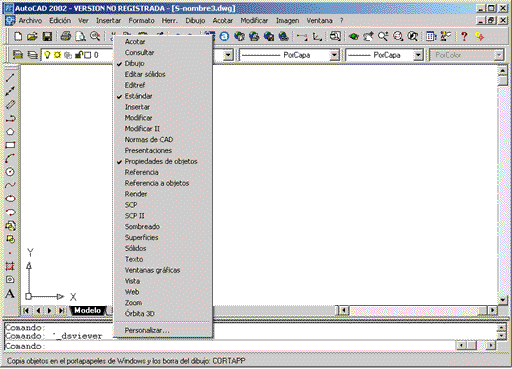Switch to the Modelo tab
This screenshot has width=512, height=369.
click(x=87, y=310)
